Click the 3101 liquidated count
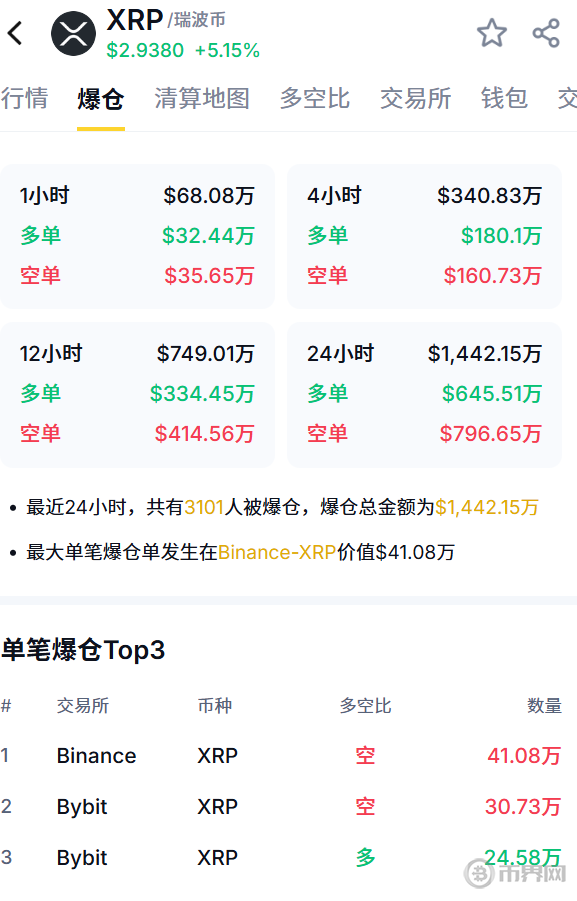Screen dimensions: 577x901 point(203,507)
